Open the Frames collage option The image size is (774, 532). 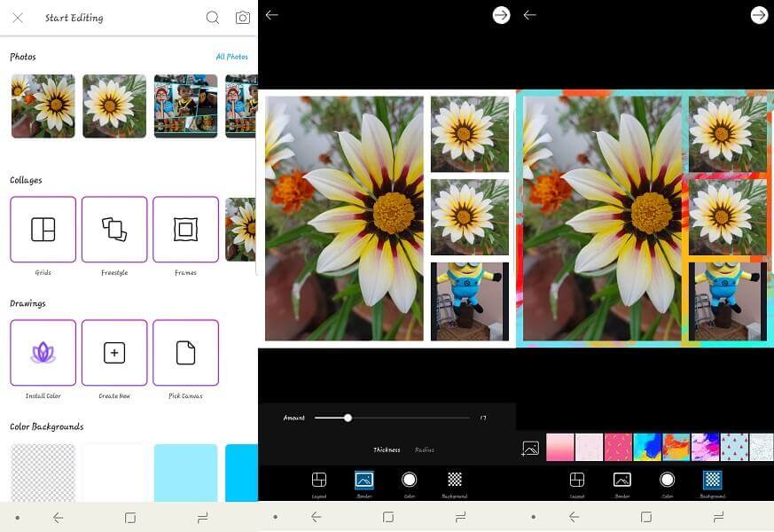pos(185,230)
